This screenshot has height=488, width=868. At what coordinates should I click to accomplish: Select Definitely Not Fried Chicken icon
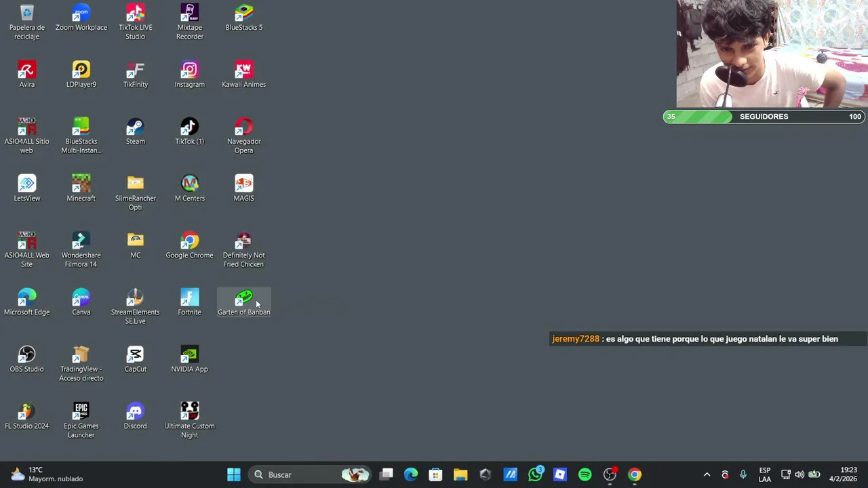(x=244, y=249)
